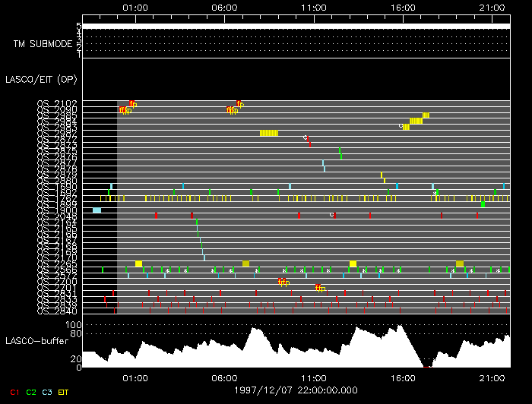Click the white TM submode level bar
The height and width of the screenshot is (404, 532).
click(296, 26)
